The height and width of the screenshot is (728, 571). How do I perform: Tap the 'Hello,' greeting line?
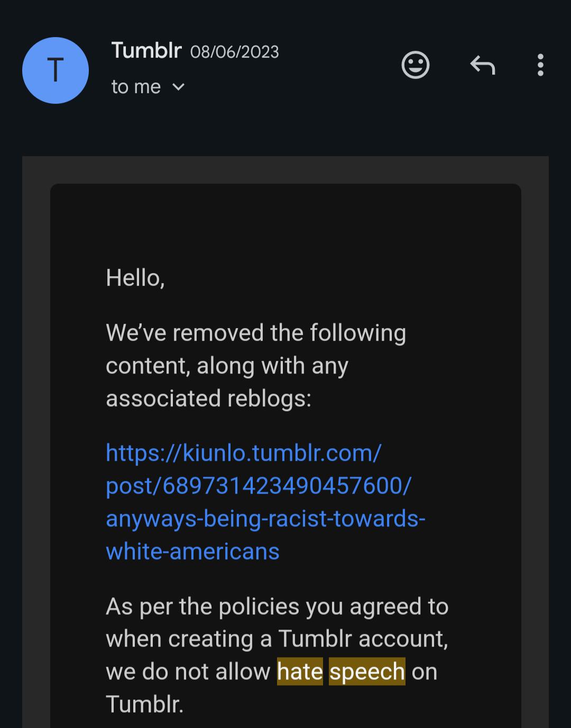135,278
